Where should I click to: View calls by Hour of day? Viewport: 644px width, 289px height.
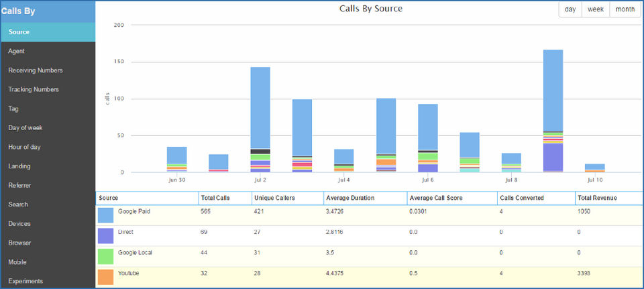[x=48, y=147]
